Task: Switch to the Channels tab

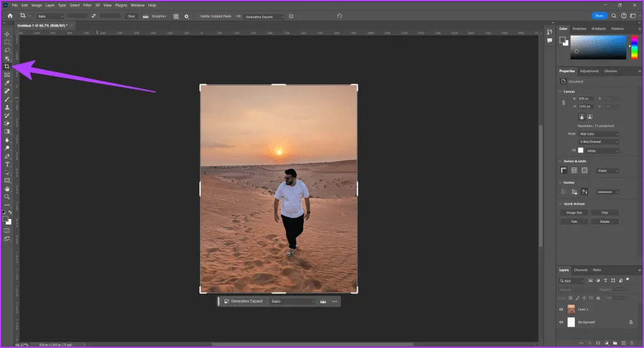Action: [580, 270]
